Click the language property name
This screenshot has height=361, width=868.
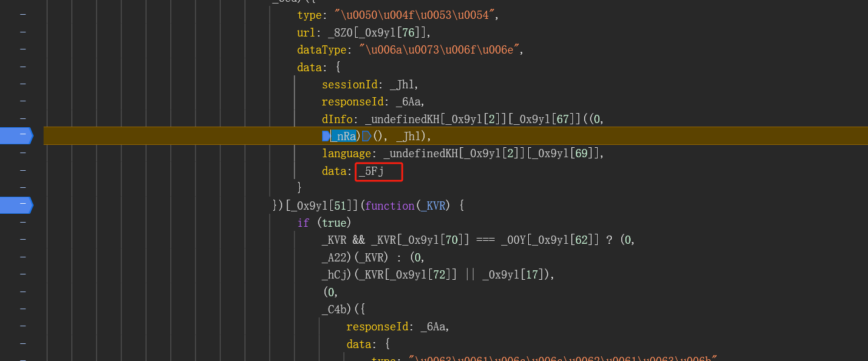point(346,154)
